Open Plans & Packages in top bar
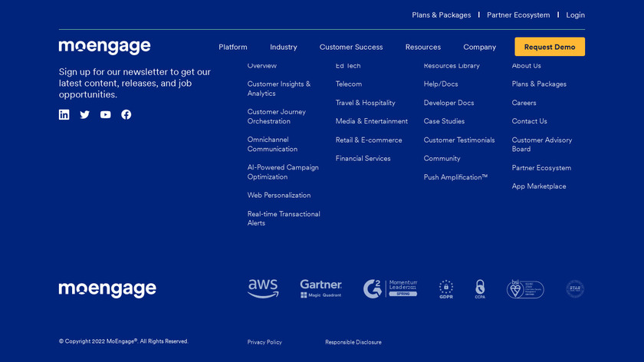Image resolution: width=644 pixels, height=362 pixels. pos(442,15)
